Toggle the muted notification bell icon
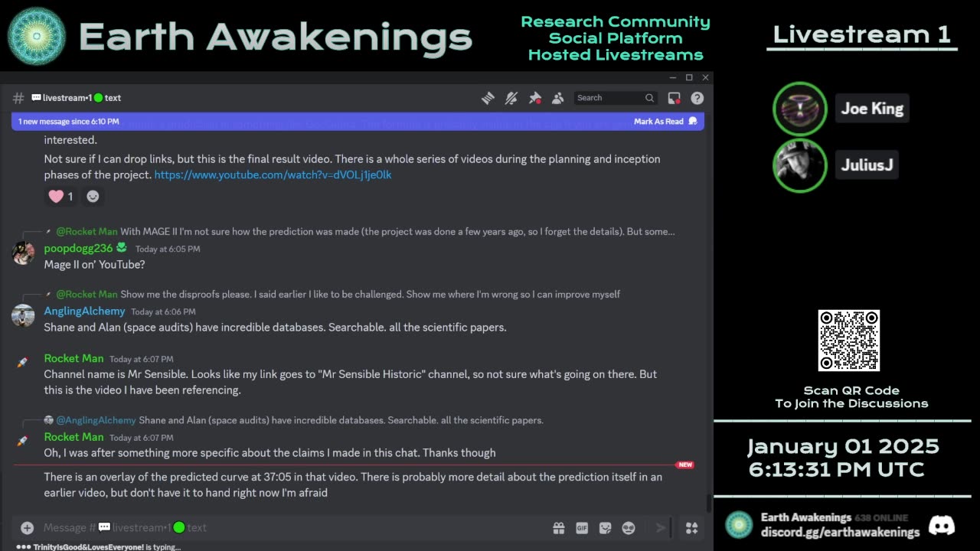Image resolution: width=980 pixels, height=551 pixels. 511,98
